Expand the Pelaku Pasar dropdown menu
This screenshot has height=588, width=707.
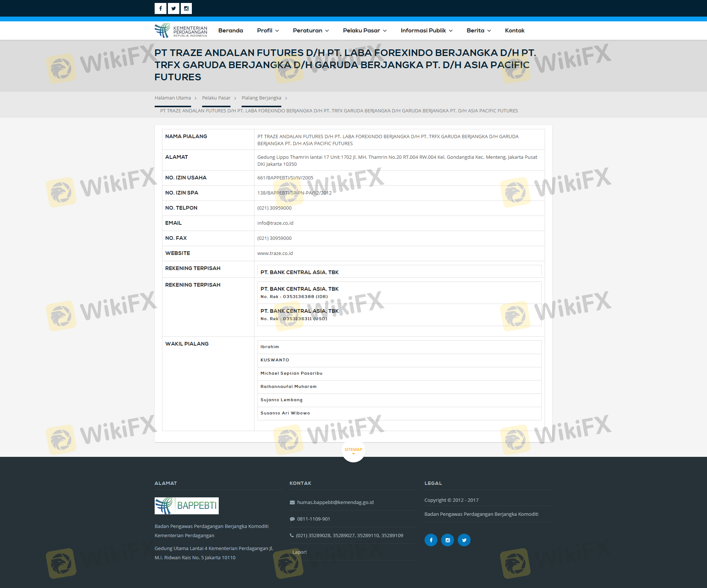click(365, 31)
